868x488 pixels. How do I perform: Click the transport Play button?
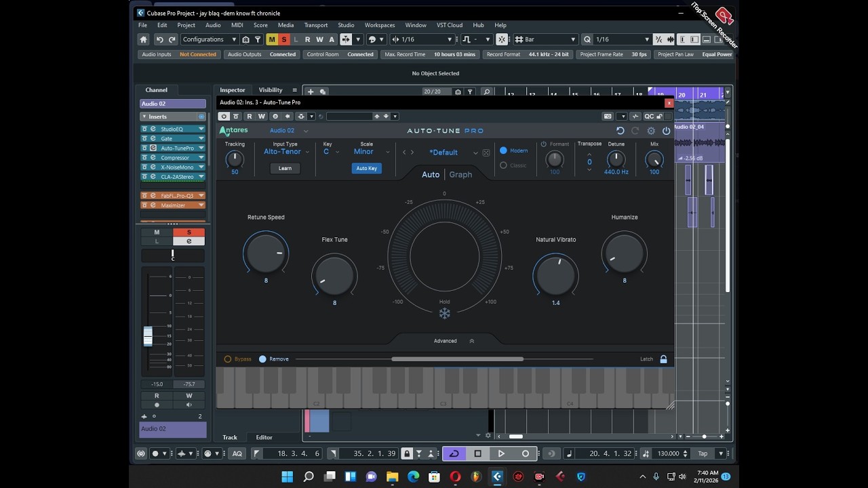coord(501,453)
